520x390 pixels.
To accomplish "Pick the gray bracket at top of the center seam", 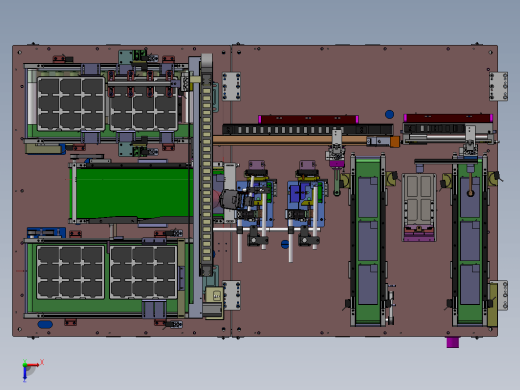I will click(x=231, y=86).
